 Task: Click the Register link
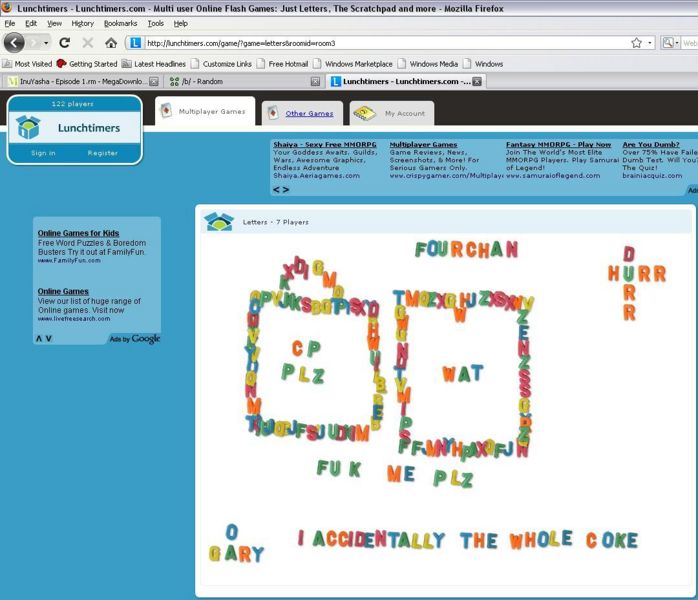coord(102,153)
